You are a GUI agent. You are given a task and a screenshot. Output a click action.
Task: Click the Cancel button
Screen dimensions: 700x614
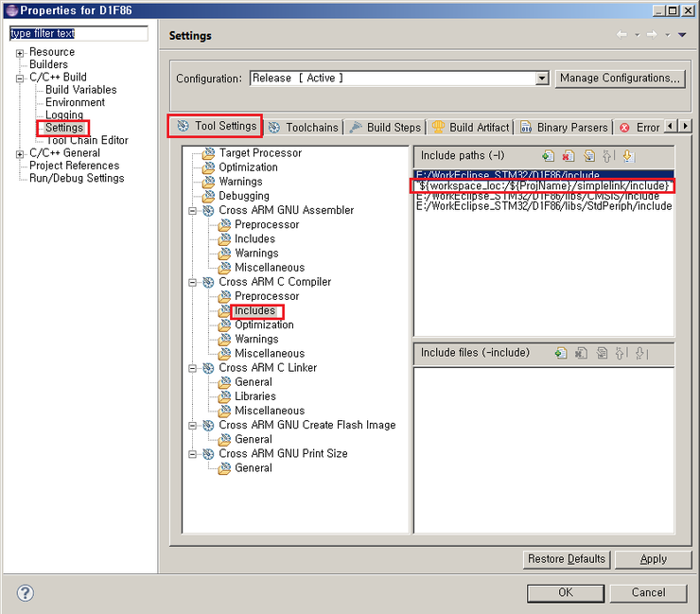point(648,593)
